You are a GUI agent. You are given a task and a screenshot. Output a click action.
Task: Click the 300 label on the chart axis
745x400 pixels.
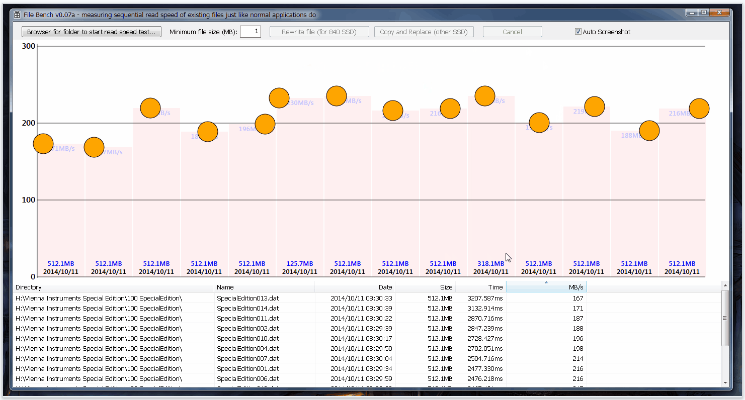pyautogui.click(x=29, y=46)
